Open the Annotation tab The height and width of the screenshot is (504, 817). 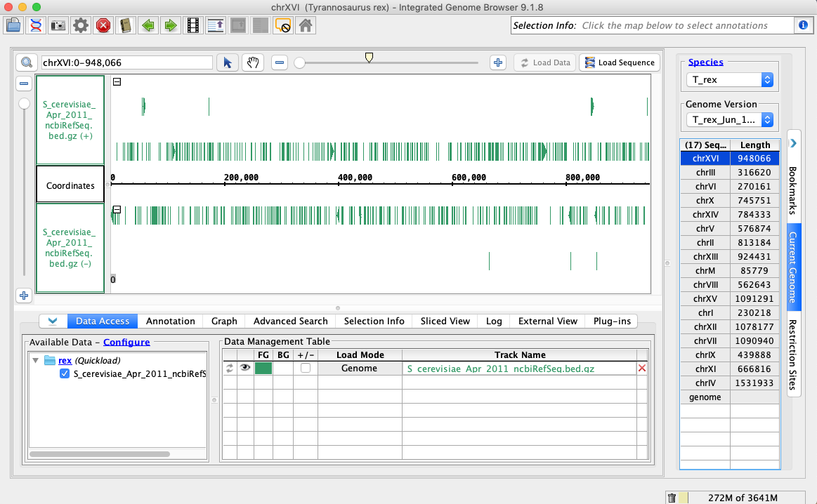point(171,321)
